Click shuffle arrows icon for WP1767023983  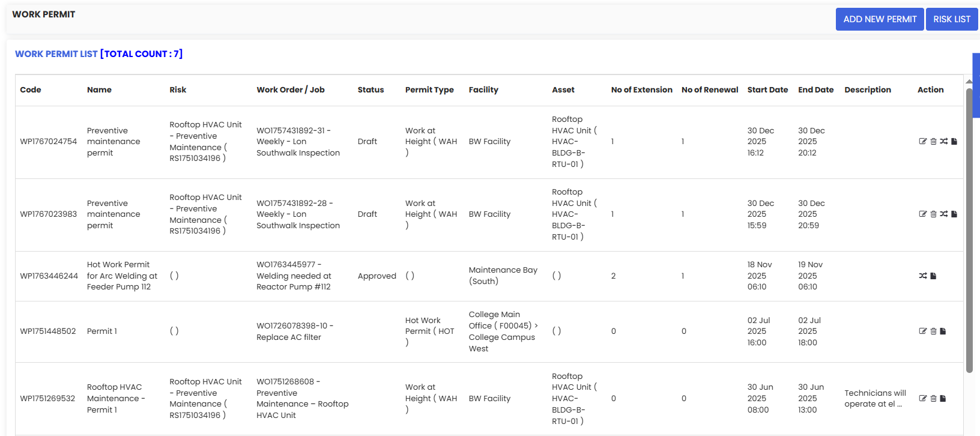click(944, 214)
